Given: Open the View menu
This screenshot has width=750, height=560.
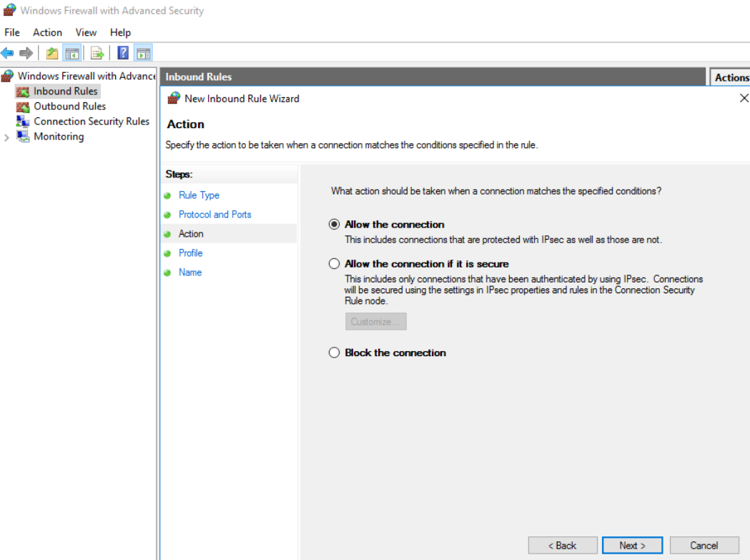Looking at the screenshot, I should point(86,32).
